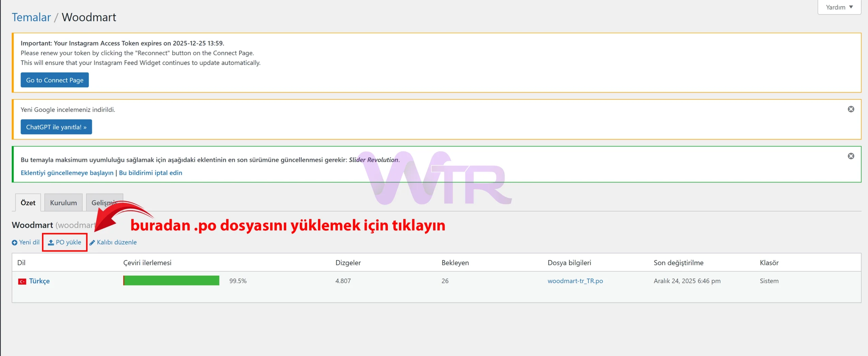Click the Son değiştirilme column header
868x356 pixels.
click(678, 263)
